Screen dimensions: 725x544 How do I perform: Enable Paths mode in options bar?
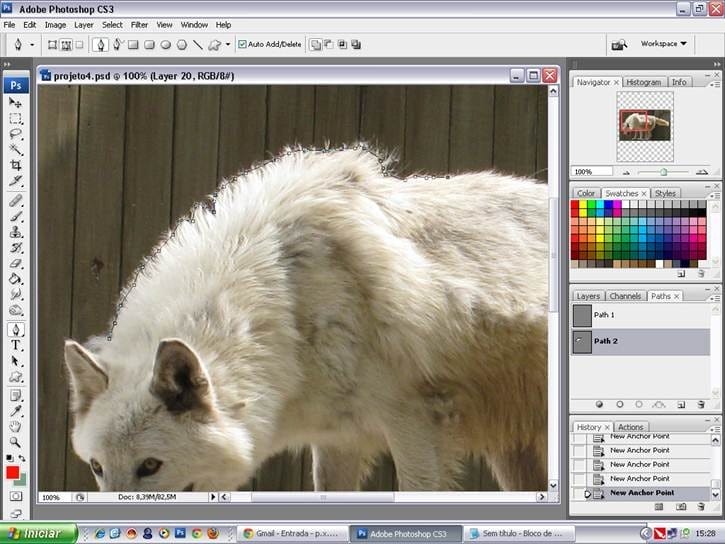click(x=66, y=44)
